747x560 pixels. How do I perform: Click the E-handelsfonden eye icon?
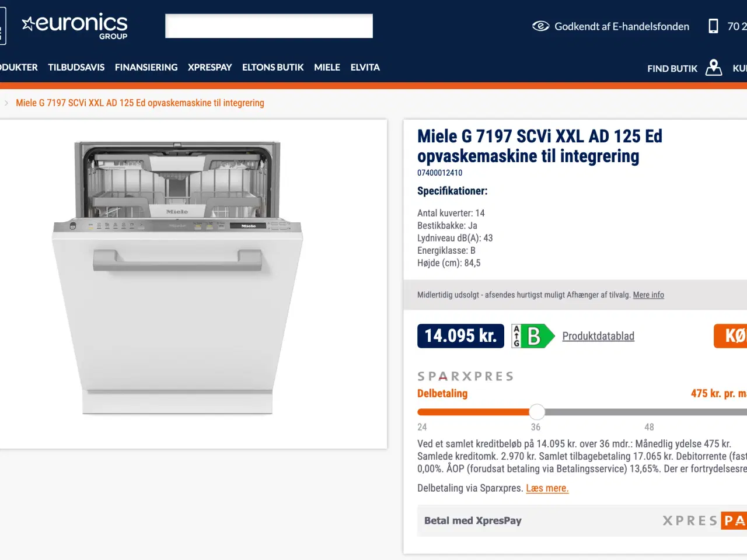click(540, 26)
